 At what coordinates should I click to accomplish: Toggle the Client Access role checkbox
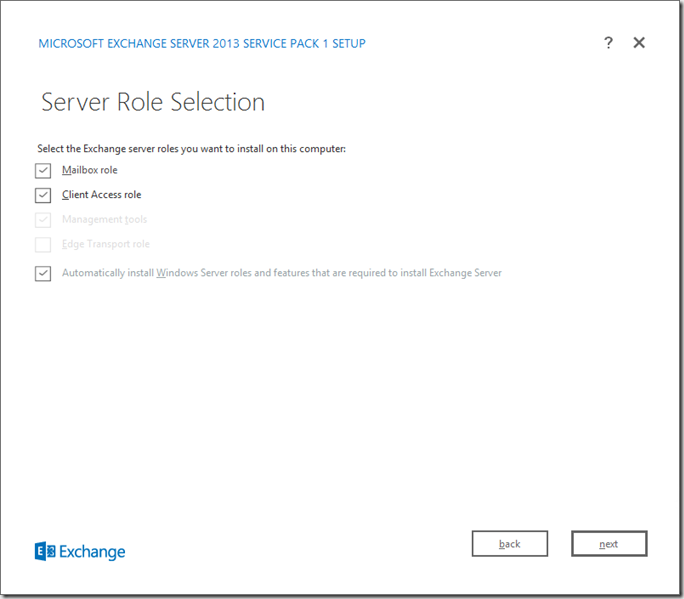click(43, 195)
